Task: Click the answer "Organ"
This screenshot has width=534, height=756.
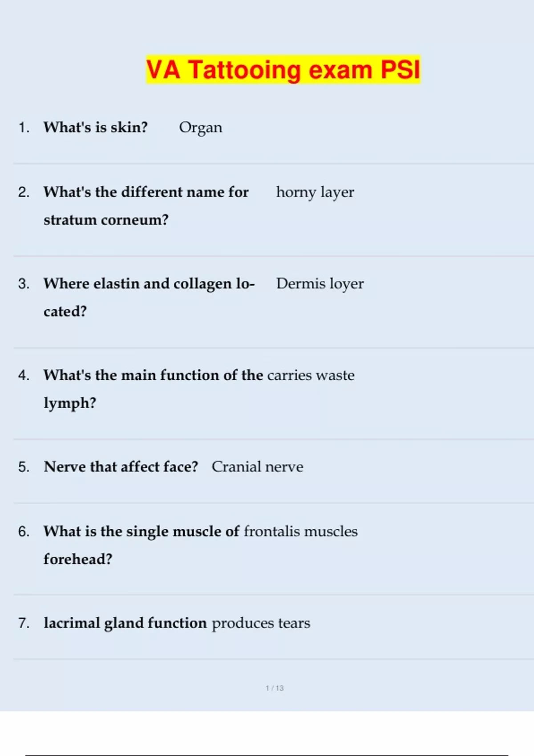Action: coord(200,128)
